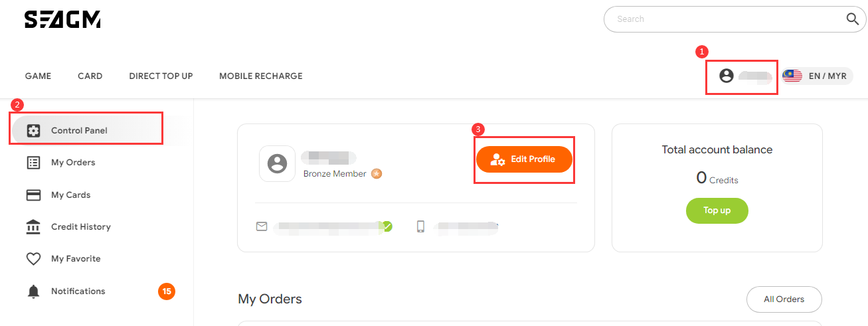Click the My Orders list icon
868x326 pixels.
tap(33, 163)
